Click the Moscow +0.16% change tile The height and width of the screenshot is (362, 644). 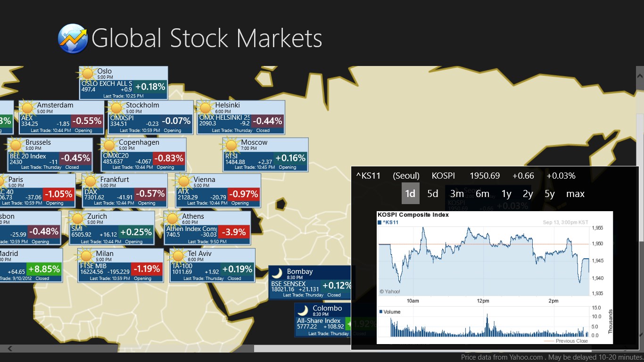point(290,158)
